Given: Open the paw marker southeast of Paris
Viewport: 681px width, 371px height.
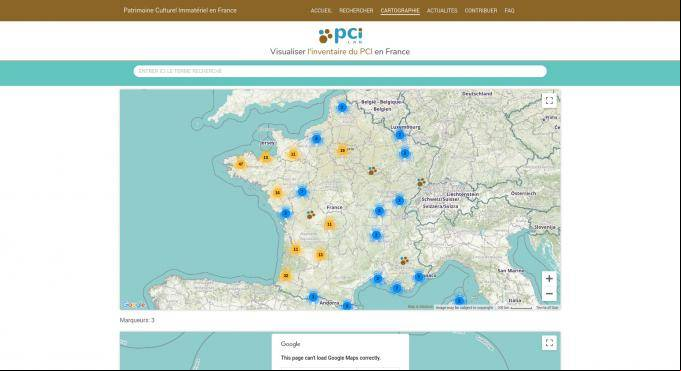Looking at the screenshot, I should tap(373, 171).
